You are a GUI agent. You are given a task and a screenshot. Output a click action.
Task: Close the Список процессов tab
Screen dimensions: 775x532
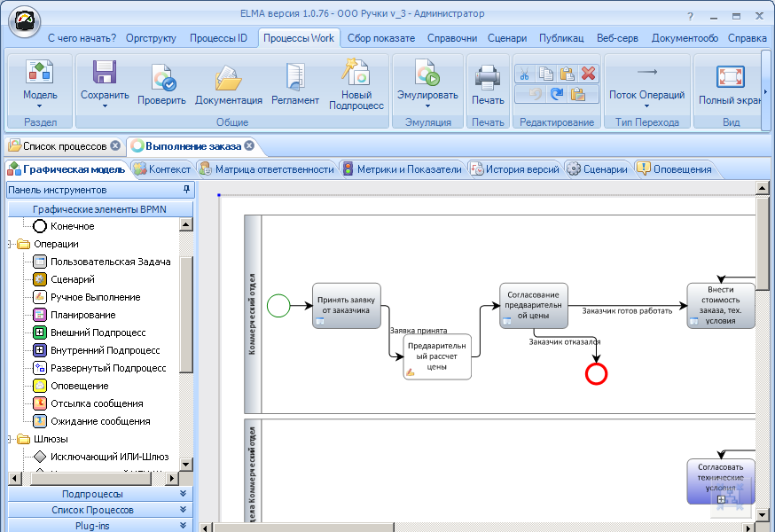(115, 146)
